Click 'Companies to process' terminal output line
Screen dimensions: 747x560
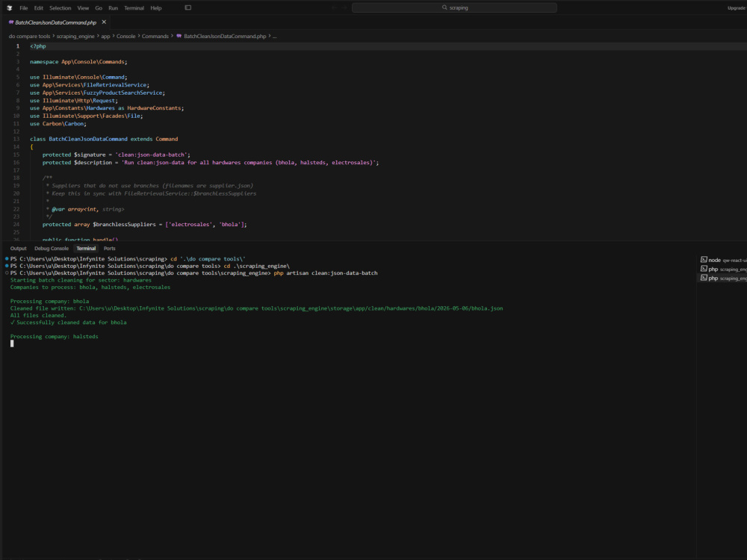[x=90, y=287]
